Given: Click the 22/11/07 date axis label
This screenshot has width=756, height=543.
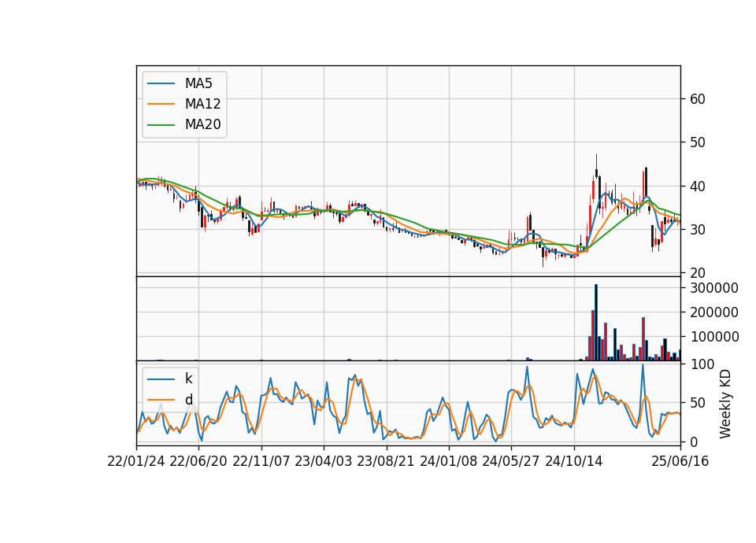Looking at the screenshot, I should 261,461.
